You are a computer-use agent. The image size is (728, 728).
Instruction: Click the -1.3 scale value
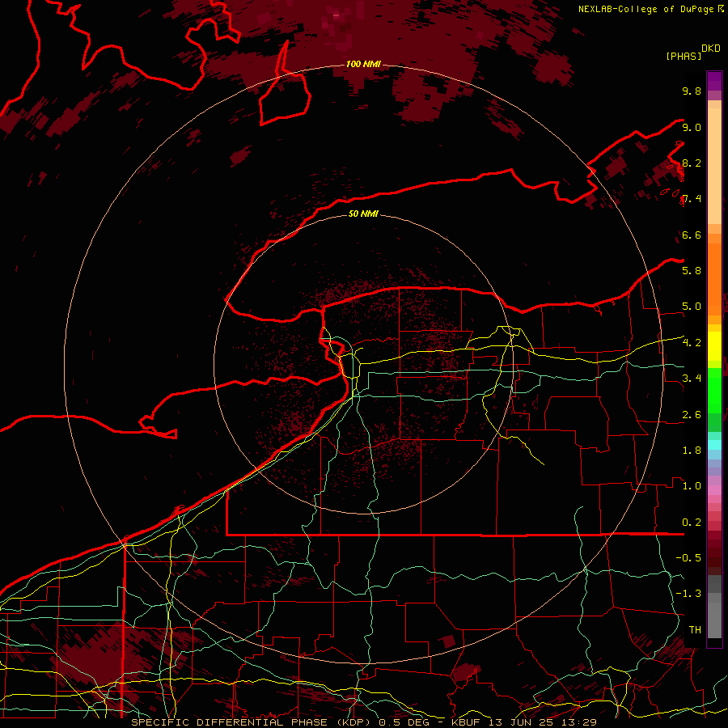pos(688,594)
